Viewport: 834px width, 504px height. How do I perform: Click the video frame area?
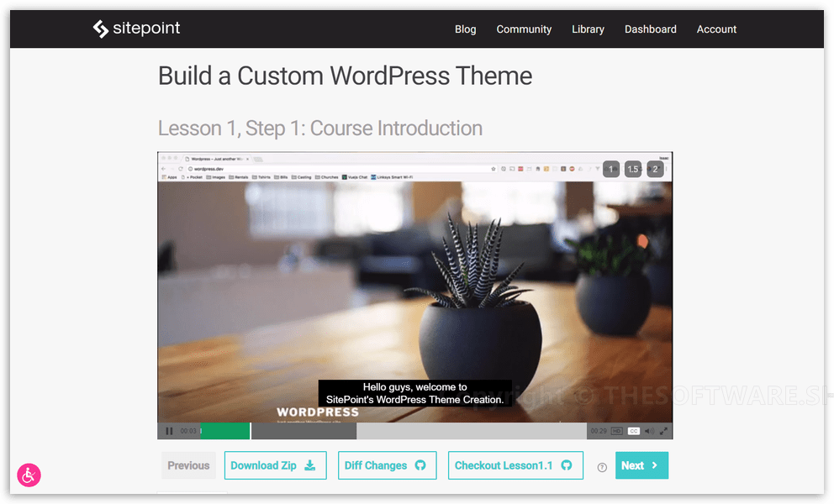[414, 295]
